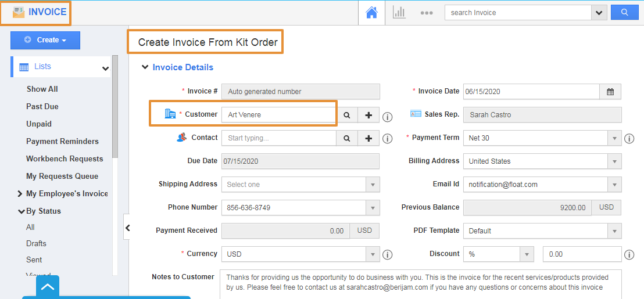The height and width of the screenshot is (299, 644).
Task: Select Payment Reminders in sidebar
Action: click(62, 141)
